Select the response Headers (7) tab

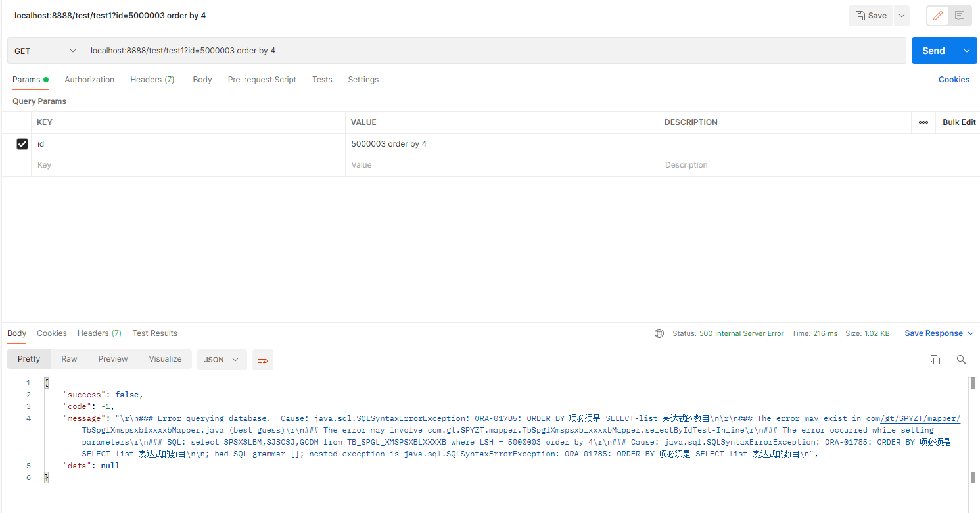coord(99,333)
